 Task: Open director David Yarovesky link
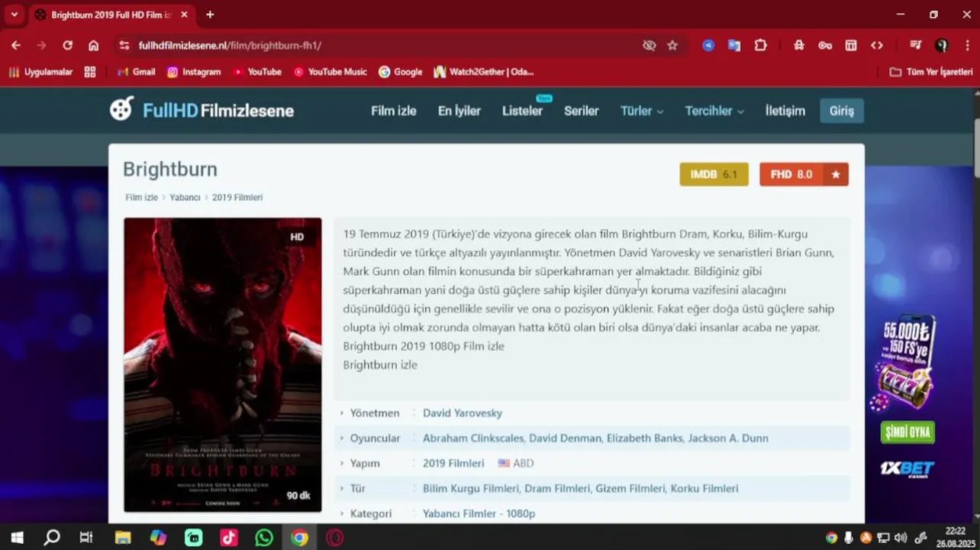[463, 412]
